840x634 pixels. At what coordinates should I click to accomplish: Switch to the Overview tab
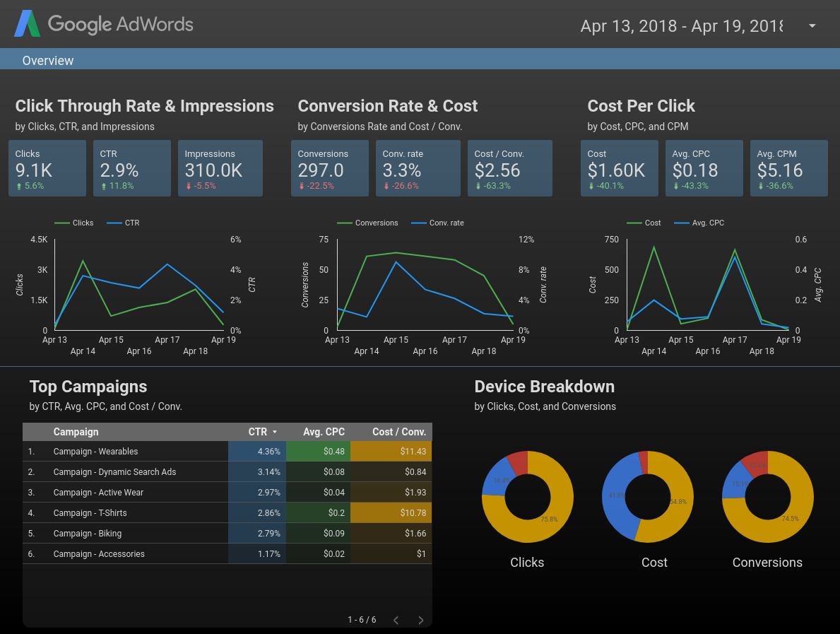(47, 61)
